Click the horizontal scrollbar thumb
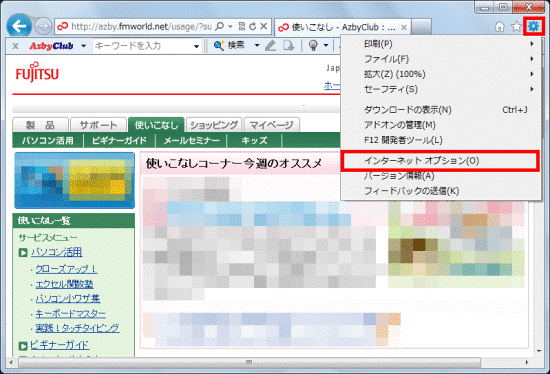Viewport: 550px width, 374px height. [x=249, y=362]
